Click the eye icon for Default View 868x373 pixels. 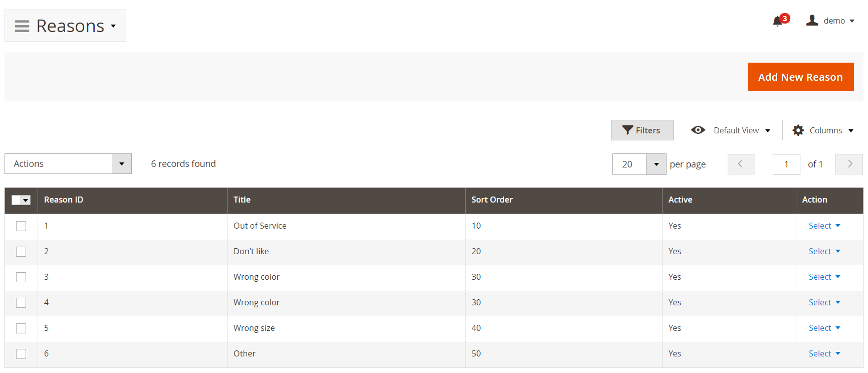pos(698,130)
